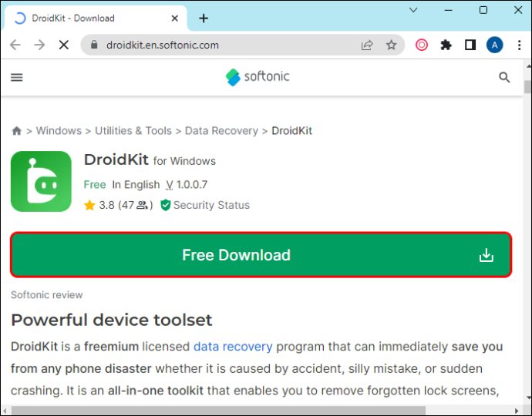Screen dimensions: 532x416
Task: Click the Softonic search magnifier icon
Action: 504,77
